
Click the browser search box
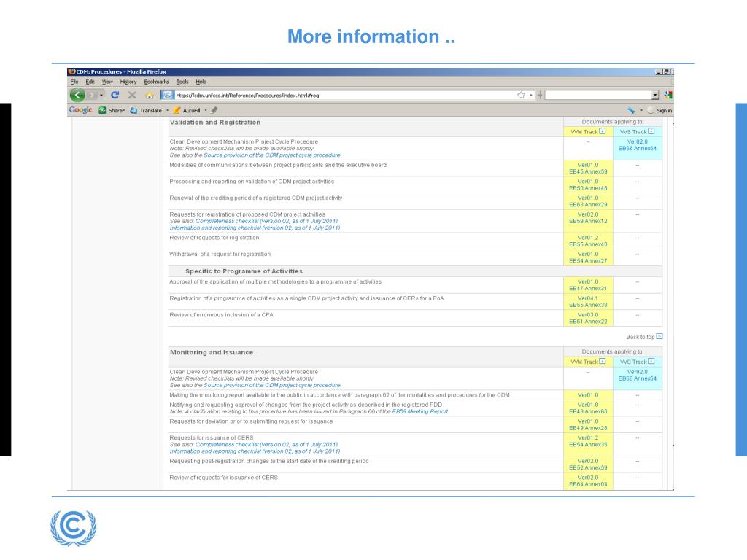click(598, 96)
